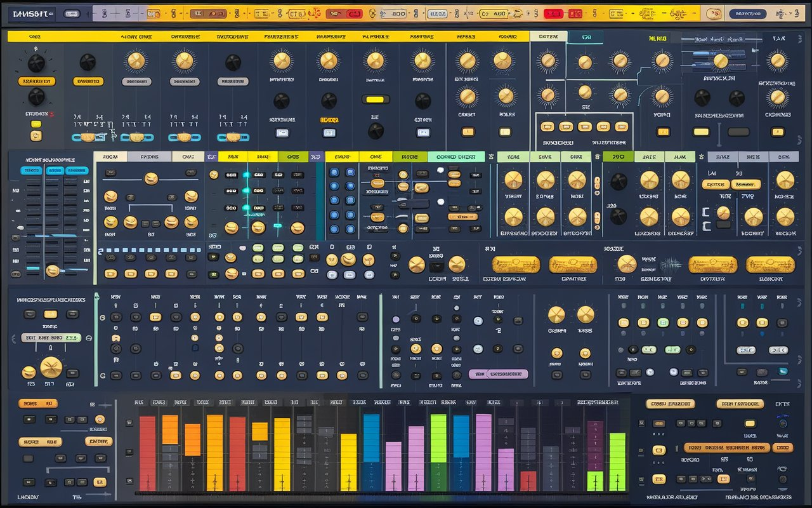
Task: Click the round gold button in the bottom-left panel
Action: tap(100, 419)
